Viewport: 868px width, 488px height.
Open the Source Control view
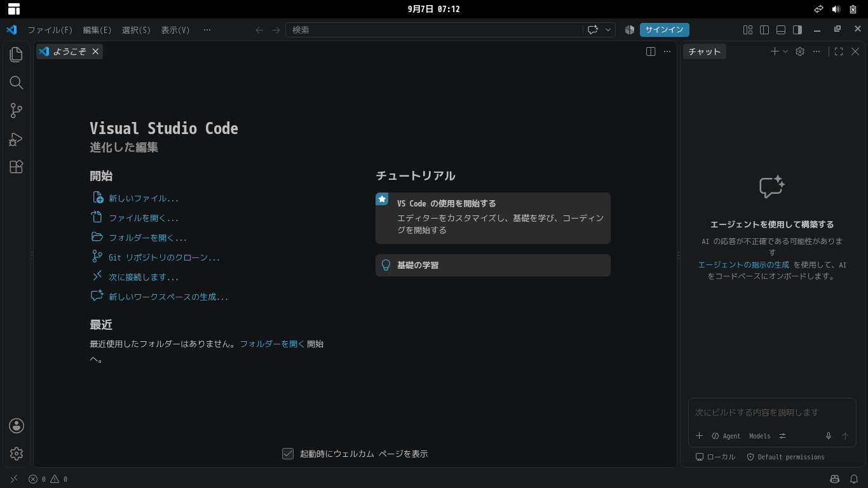pyautogui.click(x=17, y=111)
